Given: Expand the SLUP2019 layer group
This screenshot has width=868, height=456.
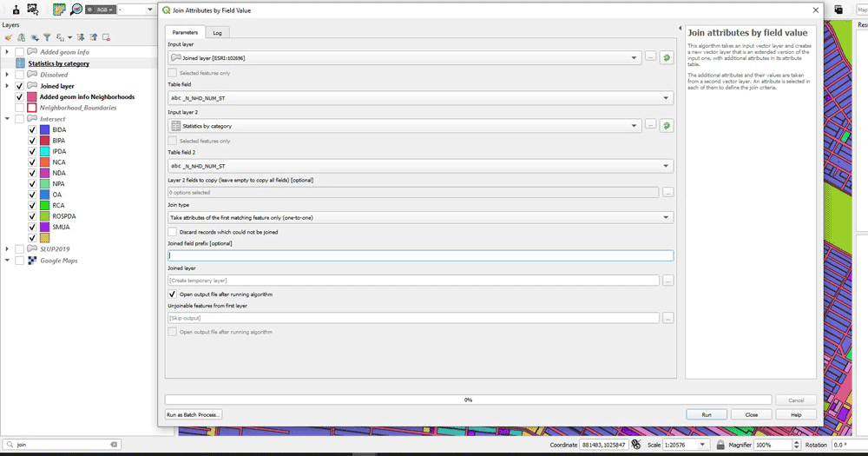Looking at the screenshot, I should point(7,249).
